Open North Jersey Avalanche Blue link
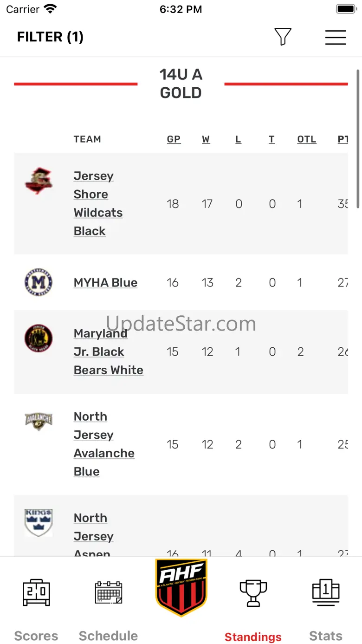This screenshot has width=362, height=644. coord(104,444)
